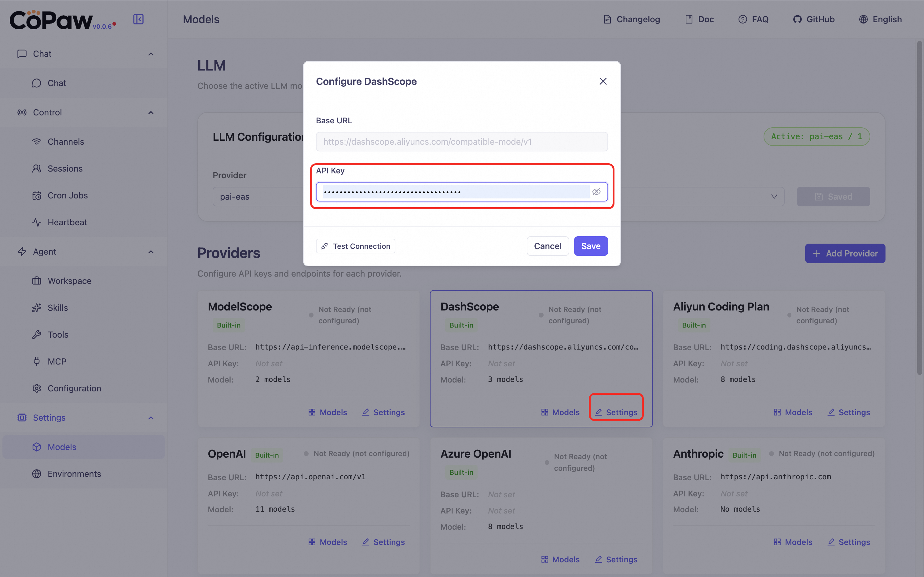Open Environments under Settings
Viewport: 924px width, 577px height.
(74, 474)
